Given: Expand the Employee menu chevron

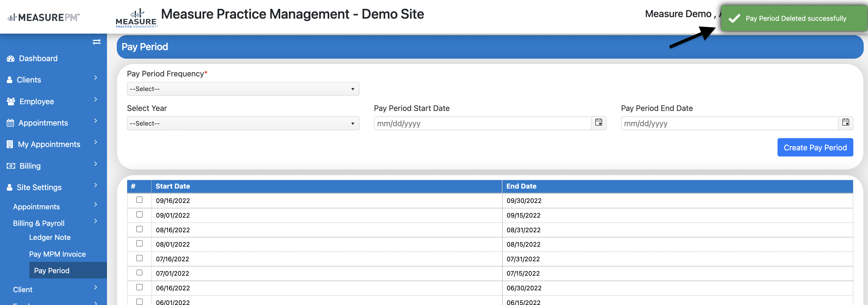Looking at the screenshot, I should pyautogui.click(x=96, y=99).
